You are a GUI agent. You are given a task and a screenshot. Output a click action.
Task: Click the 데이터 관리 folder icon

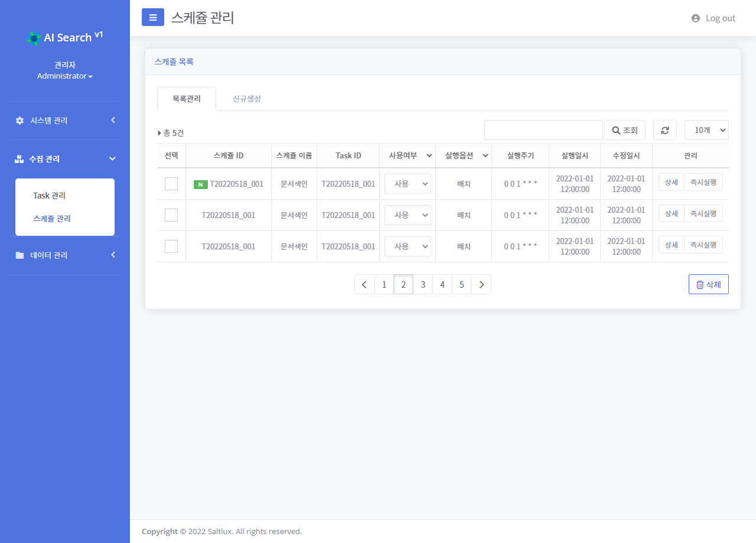click(19, 255)
